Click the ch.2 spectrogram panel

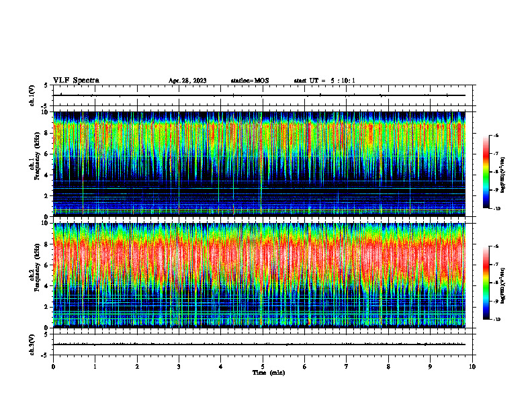pos(259,275)
